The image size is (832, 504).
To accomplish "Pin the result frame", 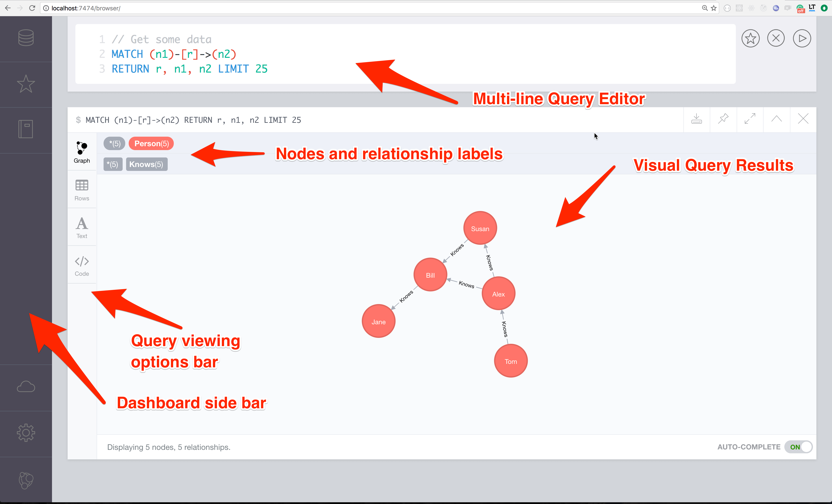I will click(x=723, y=119).
